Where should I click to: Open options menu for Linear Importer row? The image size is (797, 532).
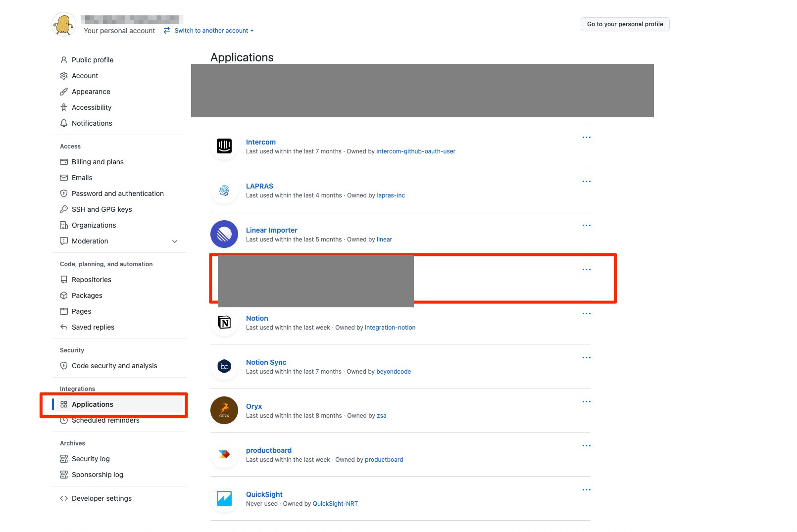tap(587, 226)
